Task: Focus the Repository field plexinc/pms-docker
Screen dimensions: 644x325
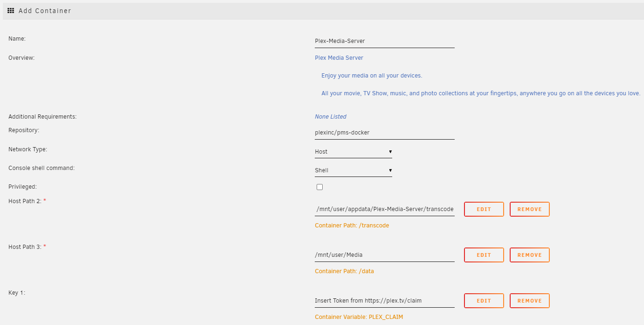Action: (385, 133)
